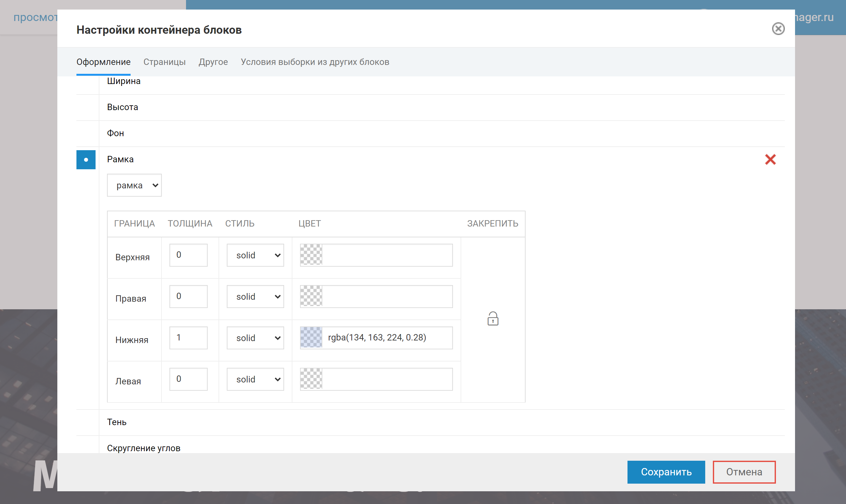Click the lock icon to link borders
Viewport: 846px width, 504px height.
[x=492, y=319]
